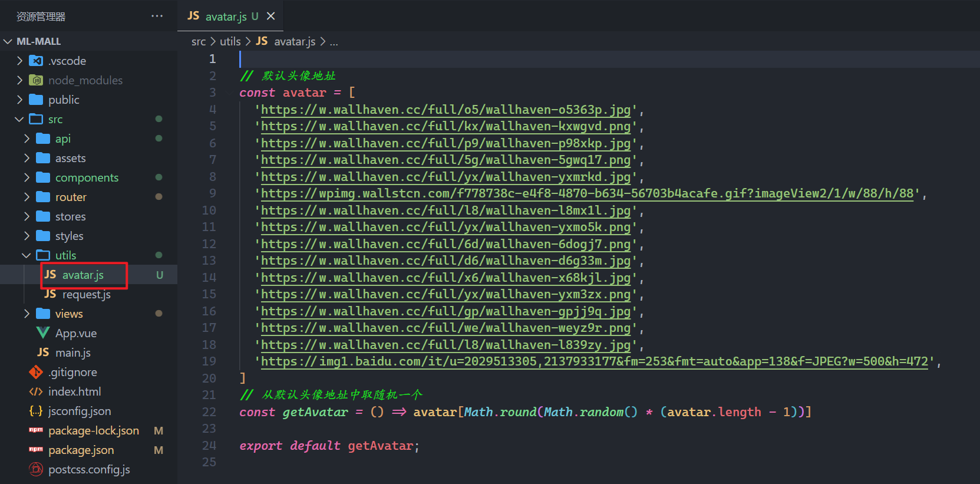Click the public folder icon
Screen dimensions: 980x484
pos(36,100)
